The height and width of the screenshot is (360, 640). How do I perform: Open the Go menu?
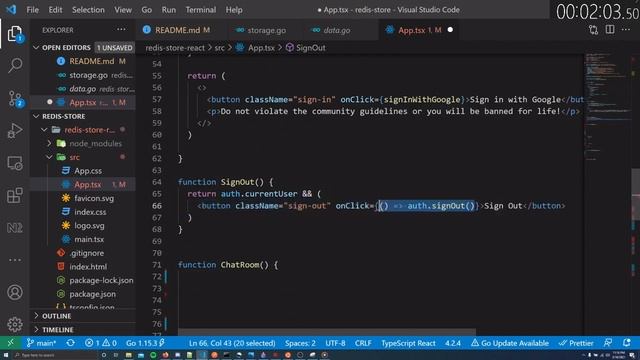[x=147, y=10]
